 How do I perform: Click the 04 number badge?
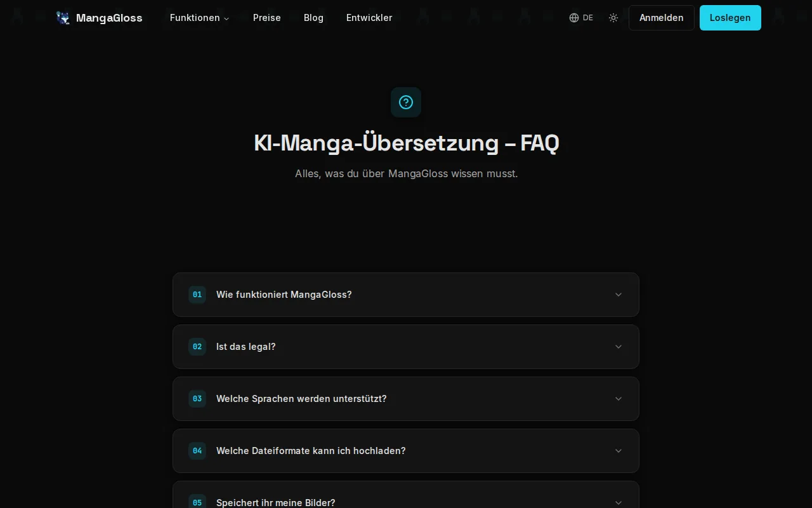pyautogui.click(x=197, y=451)
